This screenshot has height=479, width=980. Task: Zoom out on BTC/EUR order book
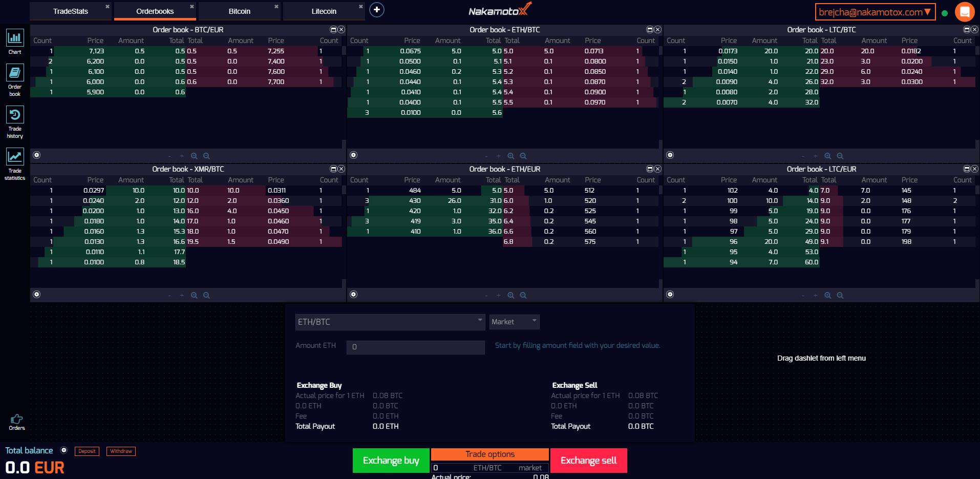(x=206, y=156)
